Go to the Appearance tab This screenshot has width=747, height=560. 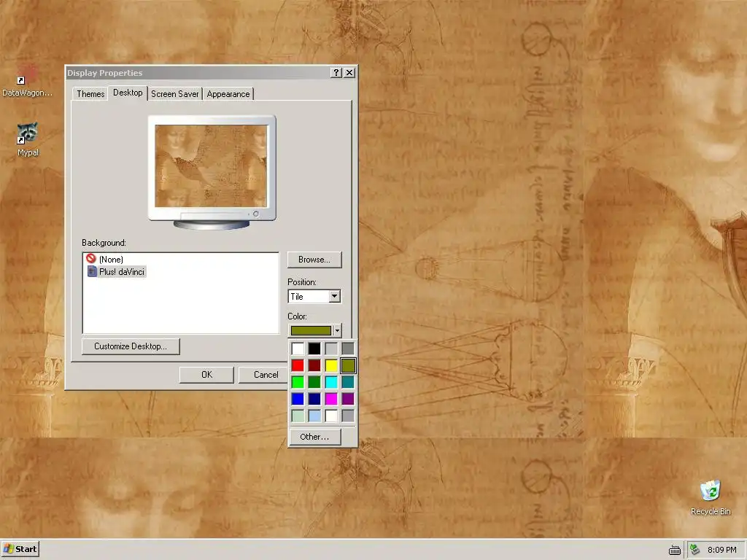(x=228, y=94)
